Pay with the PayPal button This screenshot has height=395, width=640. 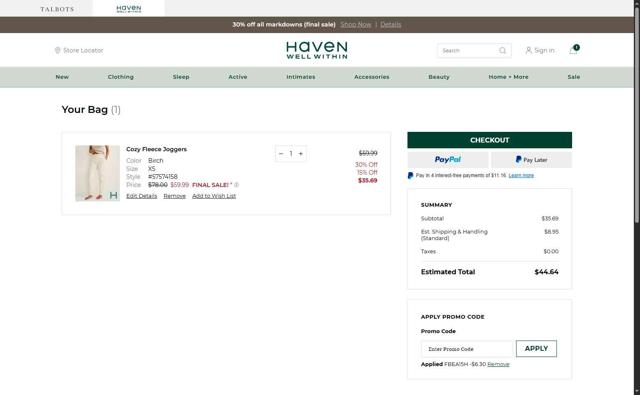(448, 160)
